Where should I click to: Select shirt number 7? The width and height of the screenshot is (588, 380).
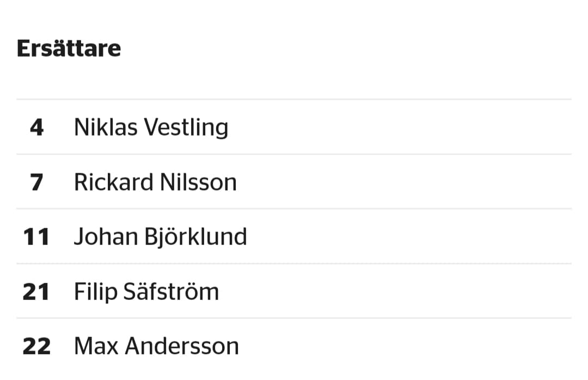[x=37, y=182]
